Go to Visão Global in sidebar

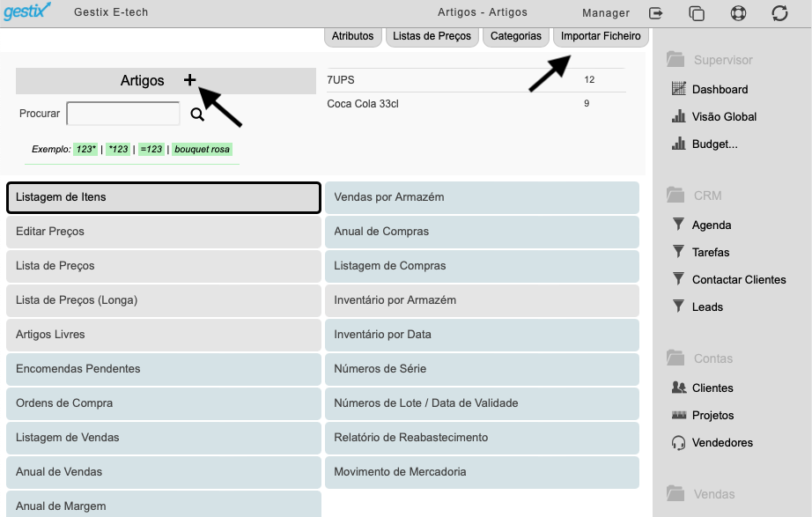724,116
